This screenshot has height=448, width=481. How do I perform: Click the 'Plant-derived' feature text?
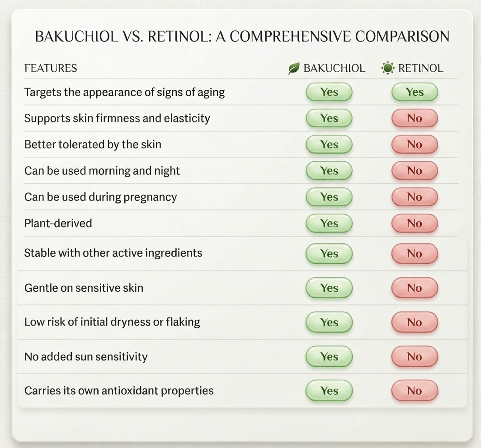pos(58,223)
